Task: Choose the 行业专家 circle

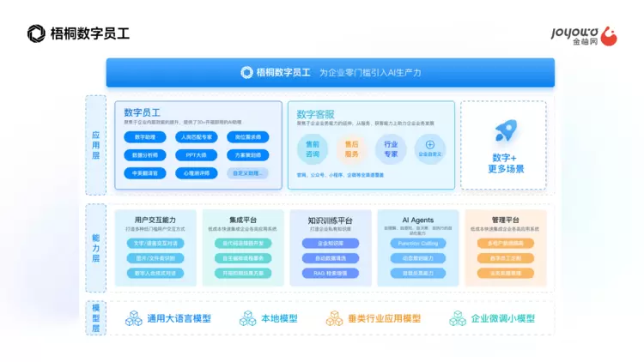Action: click(391, 149)
